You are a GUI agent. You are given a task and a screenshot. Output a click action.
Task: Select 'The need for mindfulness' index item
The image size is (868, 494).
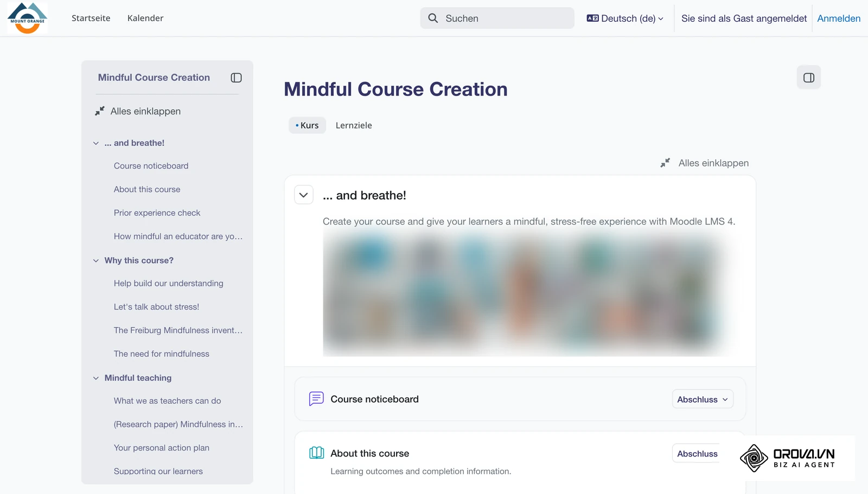click(161, 354)
